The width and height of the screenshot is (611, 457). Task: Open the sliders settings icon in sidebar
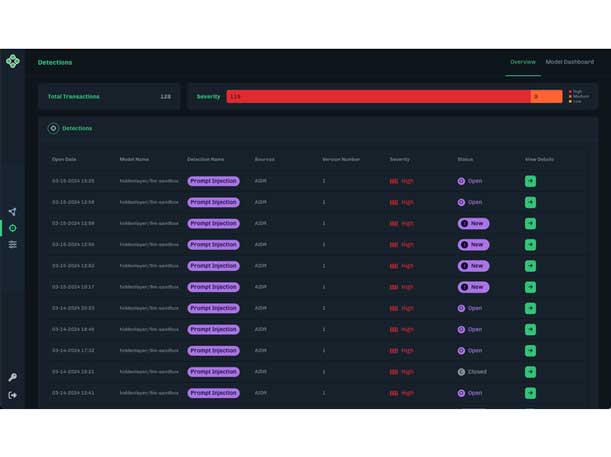coord(13,244)
